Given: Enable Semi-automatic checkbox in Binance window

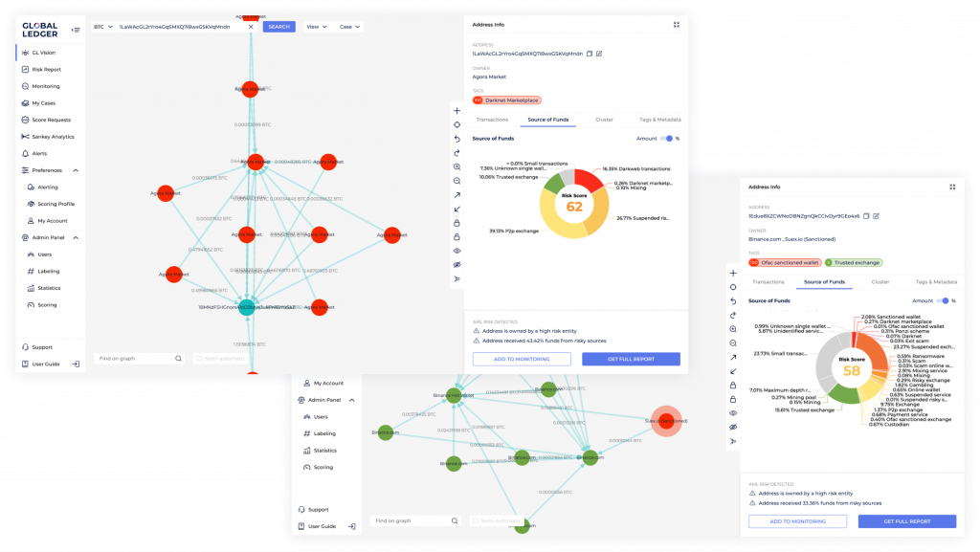Looking at the screenshot, I should 476,520.
